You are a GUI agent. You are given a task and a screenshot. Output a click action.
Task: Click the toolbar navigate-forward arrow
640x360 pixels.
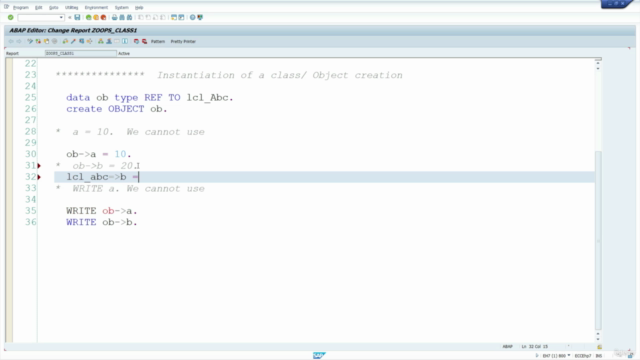tap(19, 41)
